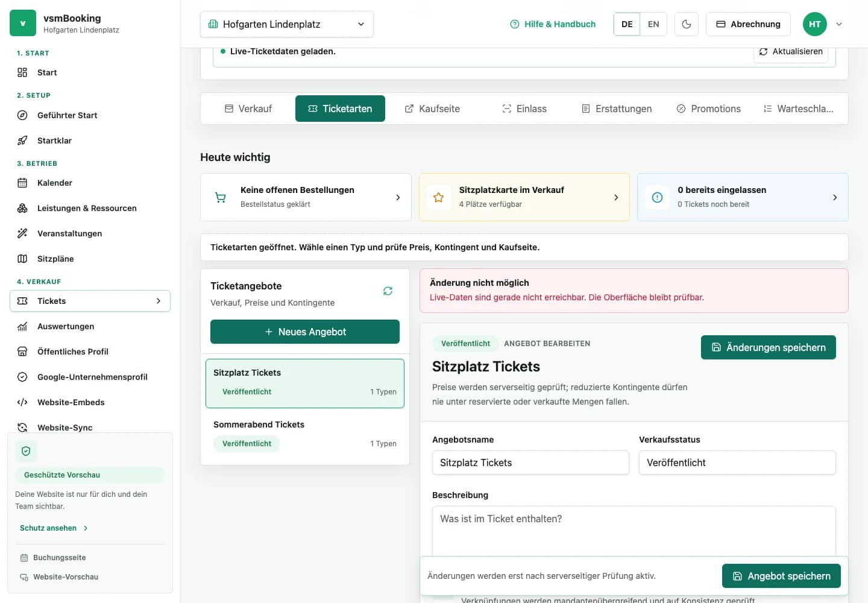This screenshot has width=868, height=603.
Task: Click Neues Angebot button
Action: point(305,332)
